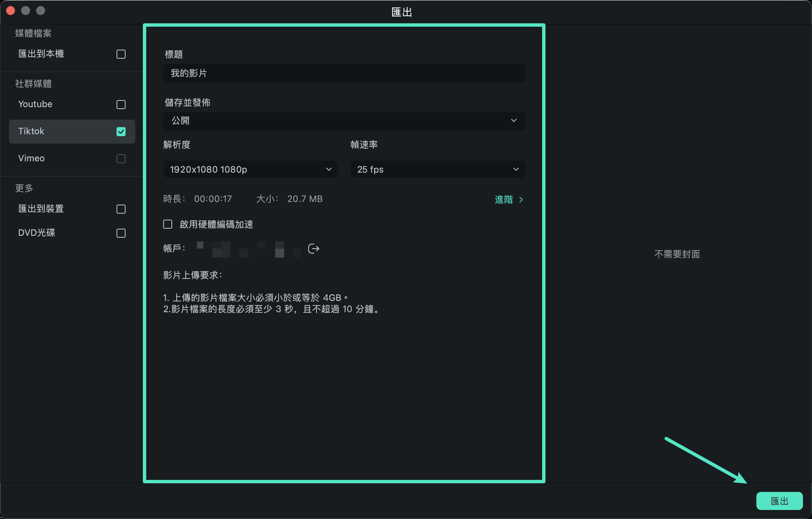Tick the Youtube checkbox
Screen dimensions: 812x519
(x=121, y=105)
